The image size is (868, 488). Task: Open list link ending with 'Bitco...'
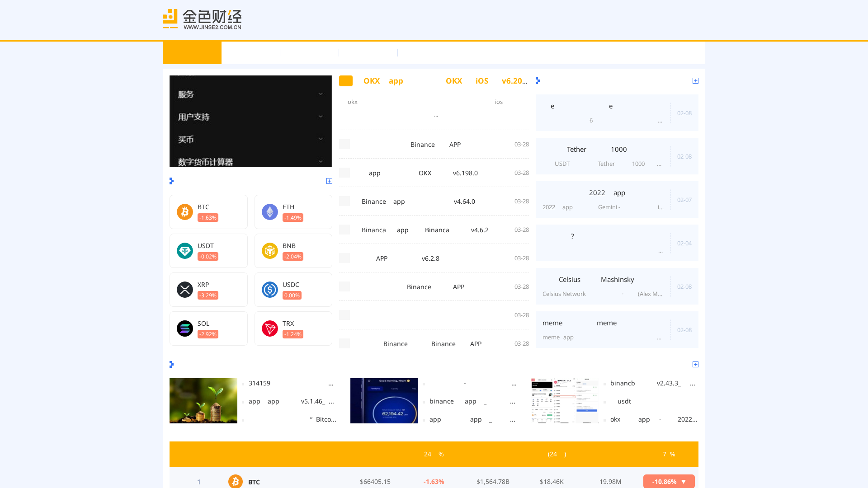coord(292,419)
